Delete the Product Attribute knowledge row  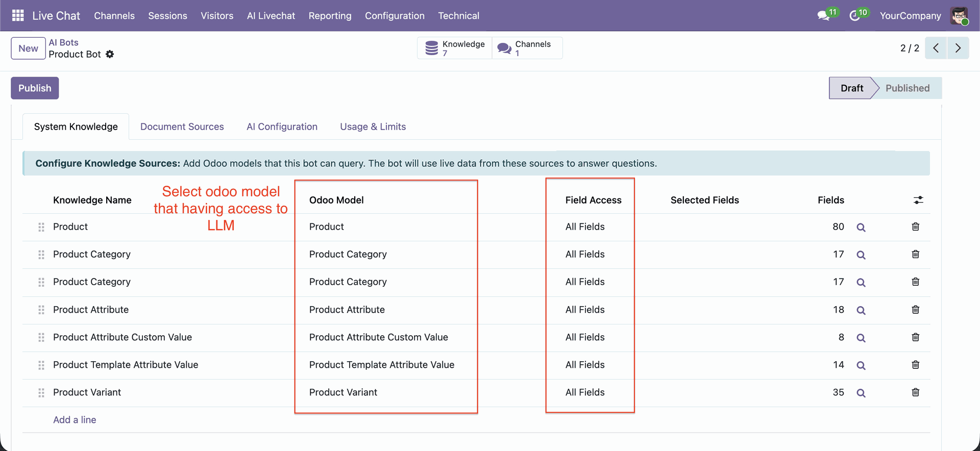pos(915,310)
